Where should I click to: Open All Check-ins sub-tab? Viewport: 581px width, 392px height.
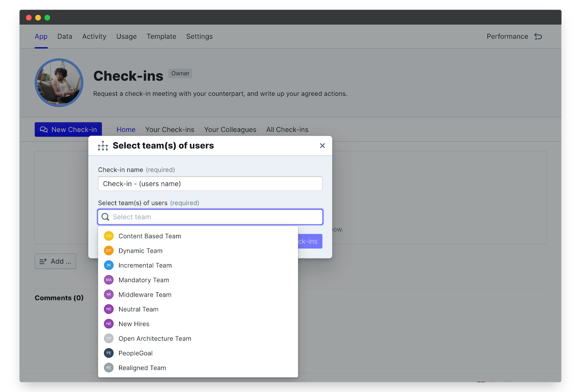click(x=287, y=130)
